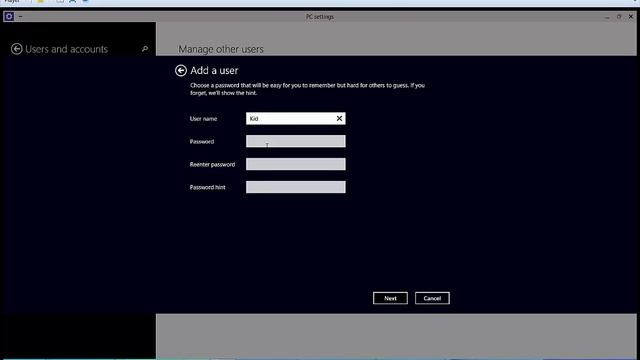Click the Manage other users heading

[x=221, y=49]
